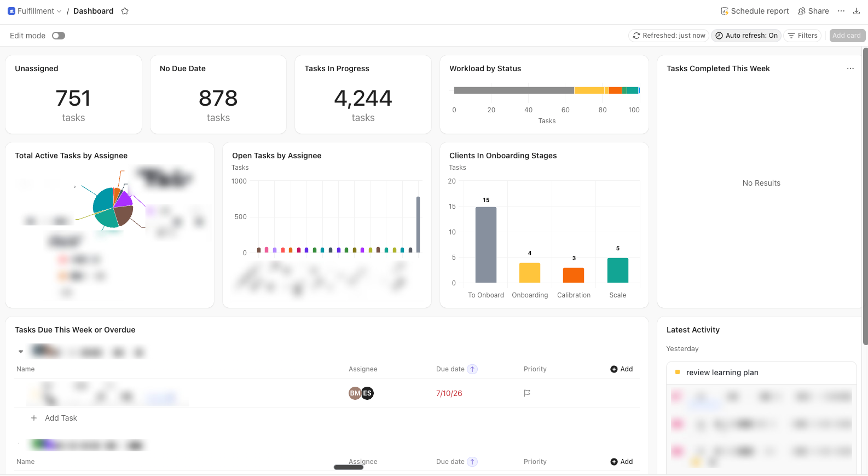Click the No Due Date 878 count
The height and width of the screenshot is (476, 868).
click(218, 99)
